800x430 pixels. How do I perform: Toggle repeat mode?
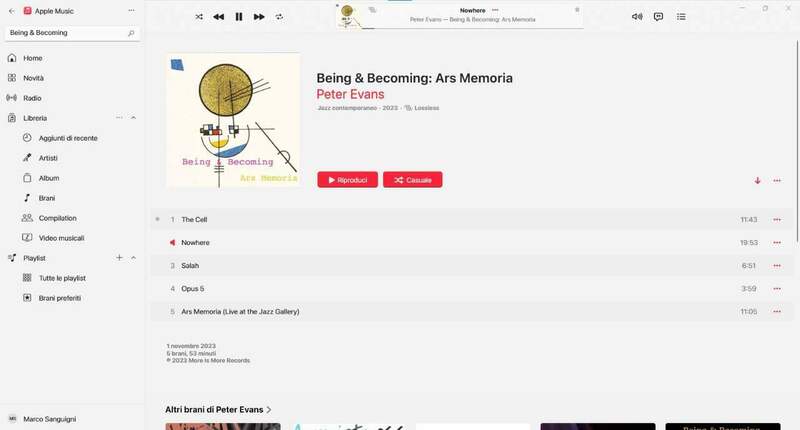coord(279,17)
